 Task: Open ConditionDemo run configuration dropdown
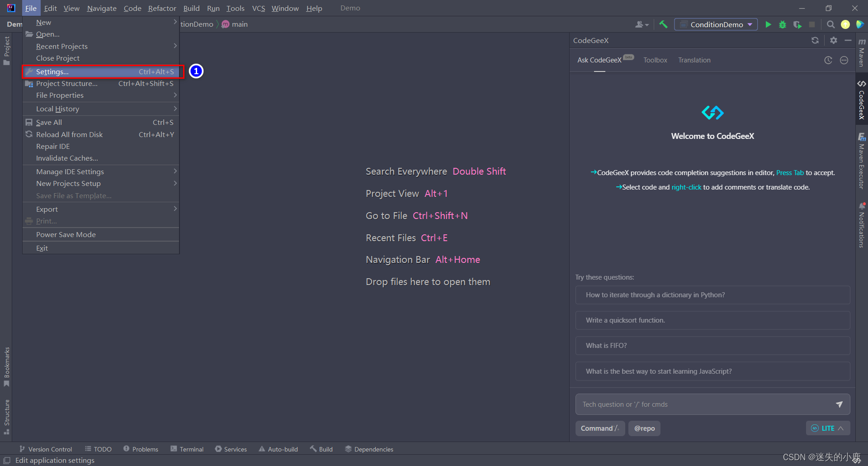click(x=716, y=24)
